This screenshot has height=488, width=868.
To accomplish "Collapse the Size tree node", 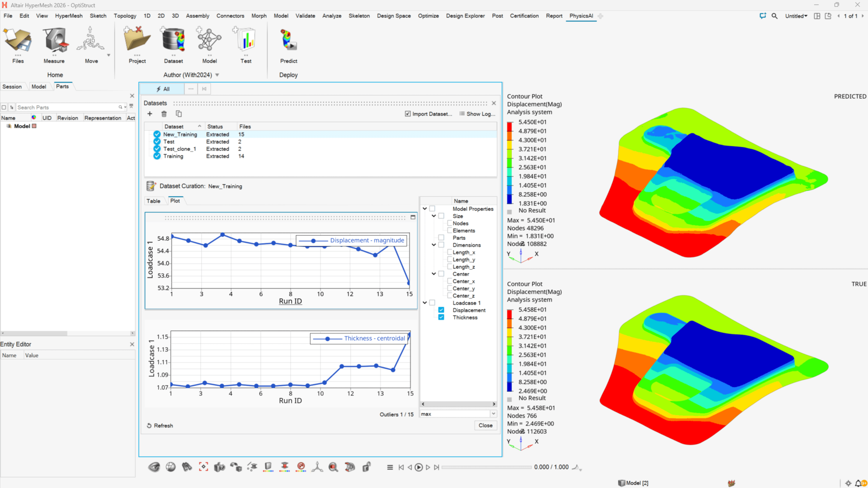I will point(434,216).
